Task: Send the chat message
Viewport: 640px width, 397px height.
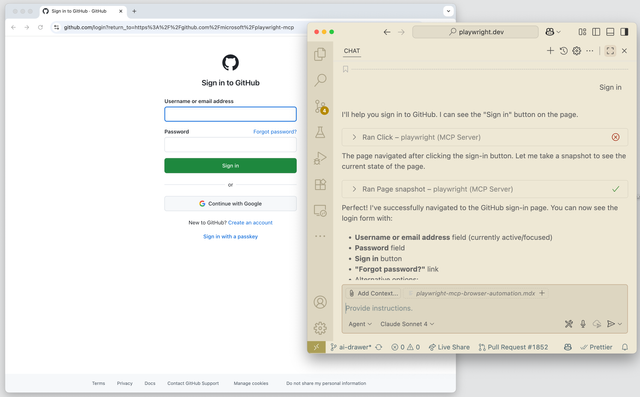Action: [x=611, y=324]
